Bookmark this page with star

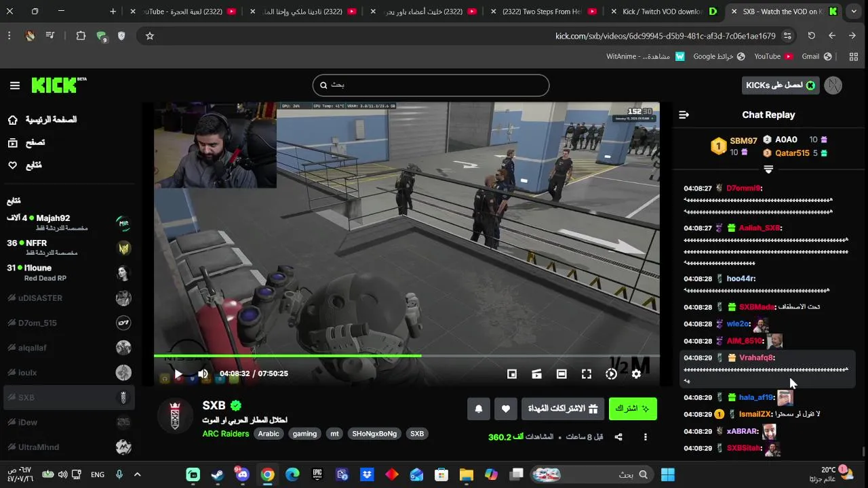pos(150,36)
